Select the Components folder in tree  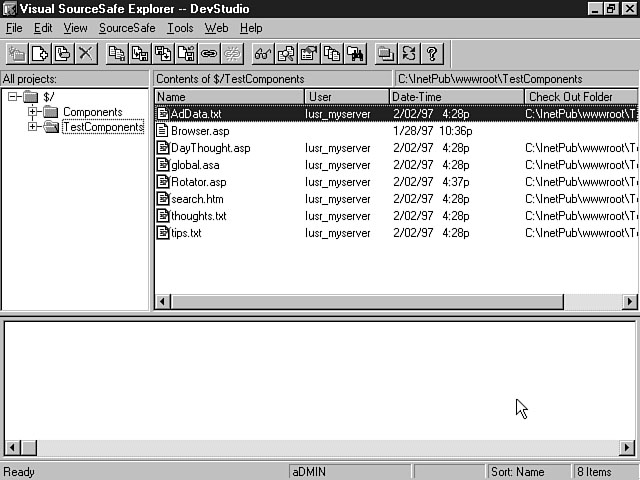[x=92, y=112]
